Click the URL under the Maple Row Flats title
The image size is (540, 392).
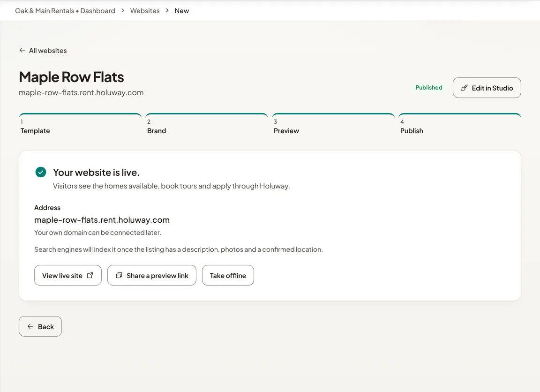[x=81, y=93]
